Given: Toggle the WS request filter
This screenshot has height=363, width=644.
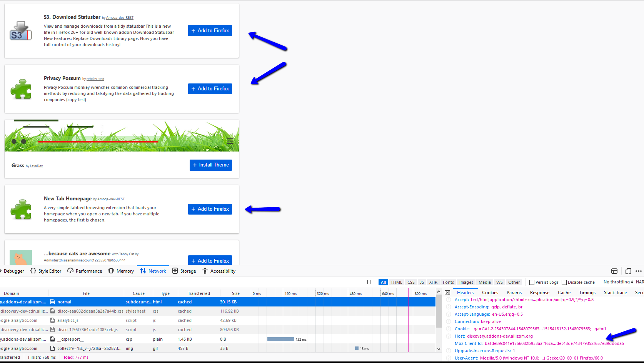Looking at the screenshot, I should [499, 282].
